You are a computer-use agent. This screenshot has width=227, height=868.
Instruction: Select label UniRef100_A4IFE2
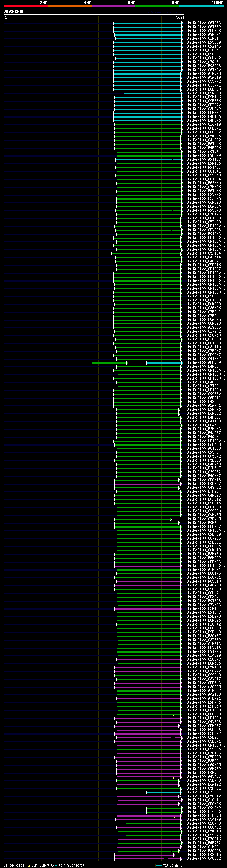pyautogui.click(x=204, y=359)
